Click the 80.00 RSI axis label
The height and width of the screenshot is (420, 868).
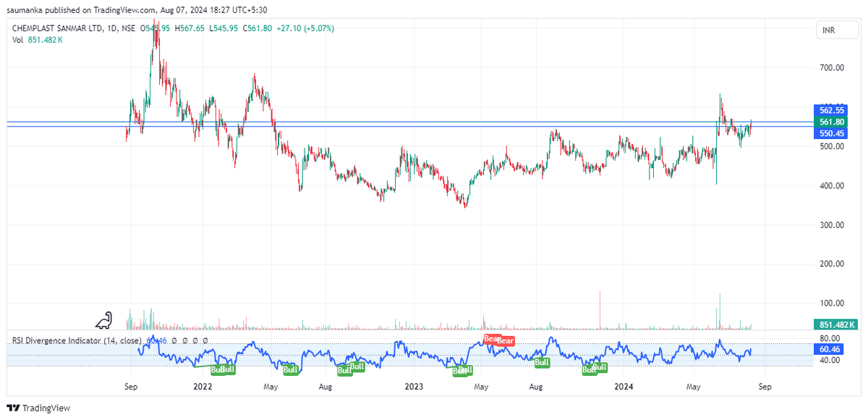pyautogui.click(x=829, y=338)
